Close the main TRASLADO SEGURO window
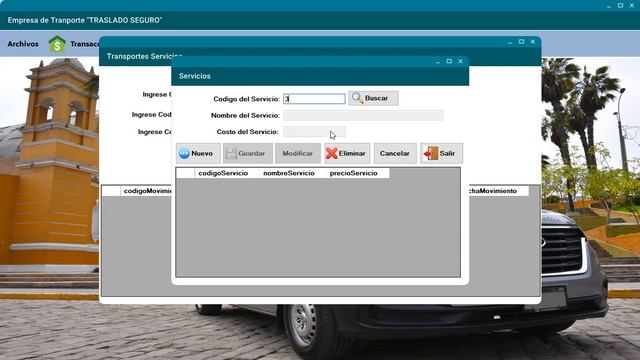Image resolution: width=640 pixels, height=360 pixels. click(x=631, y=5)
